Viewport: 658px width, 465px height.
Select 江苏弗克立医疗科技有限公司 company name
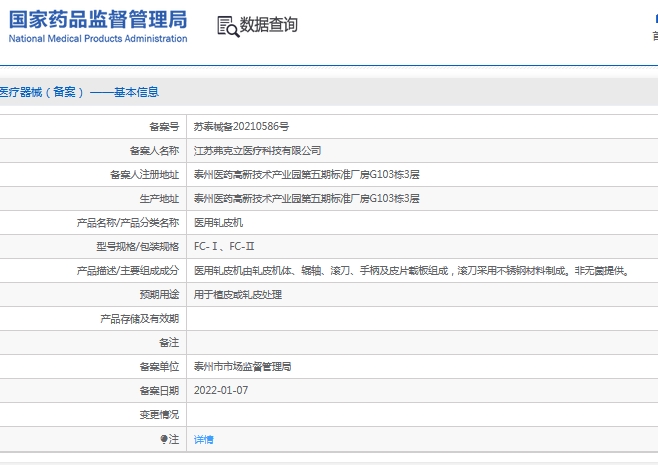pos(257,150)
